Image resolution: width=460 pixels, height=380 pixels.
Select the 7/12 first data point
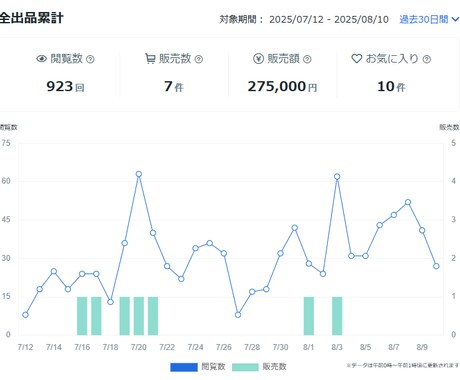point(25,315)
